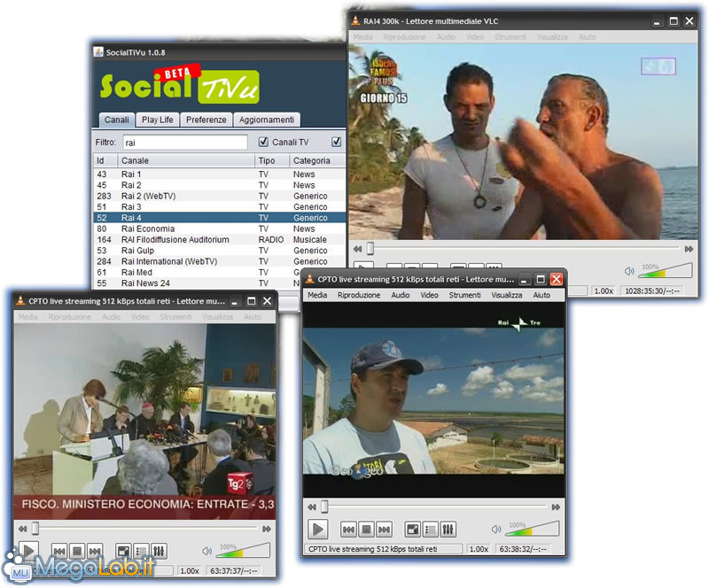Image resolution: width=709 pixels, height=588 pixels.
Task: Sort by the Categoria column header
Action: (x=318, y=160)
